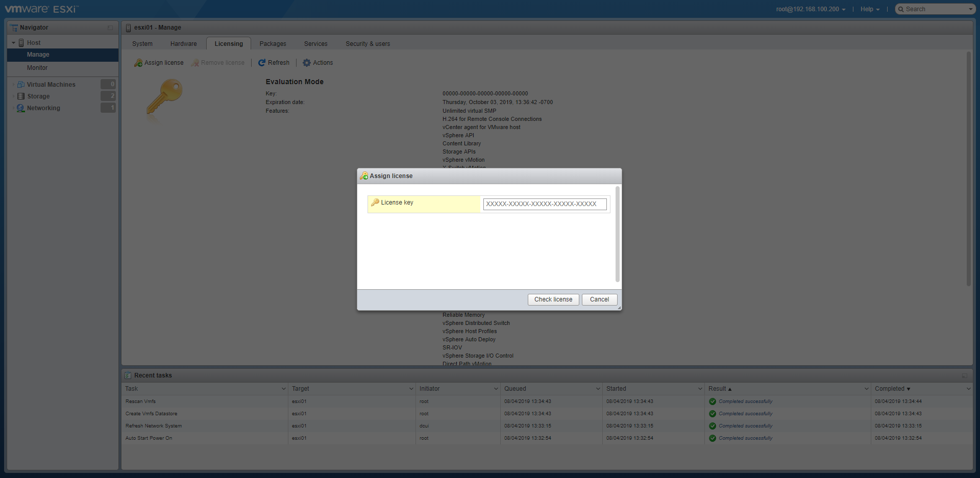
Task: Sort tasks by the Result column
Action: pos(717,389)
